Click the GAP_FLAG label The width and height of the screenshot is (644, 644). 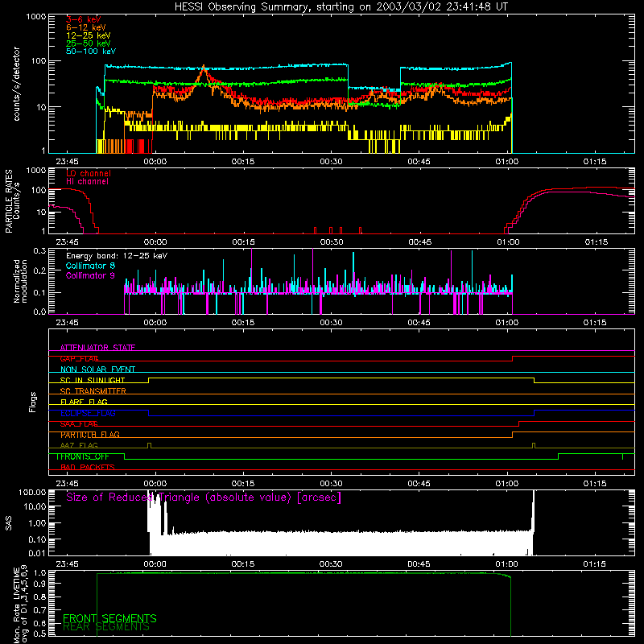click(79, 358)
